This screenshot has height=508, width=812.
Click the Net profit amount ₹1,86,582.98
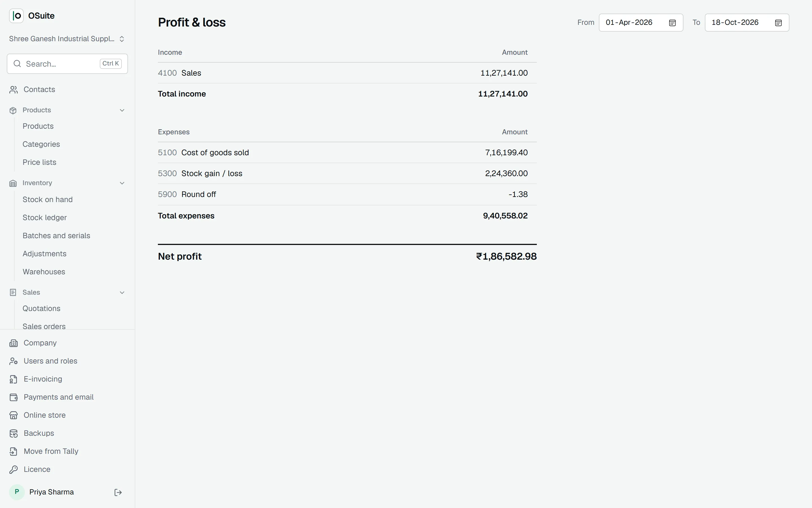coord(506,256)
